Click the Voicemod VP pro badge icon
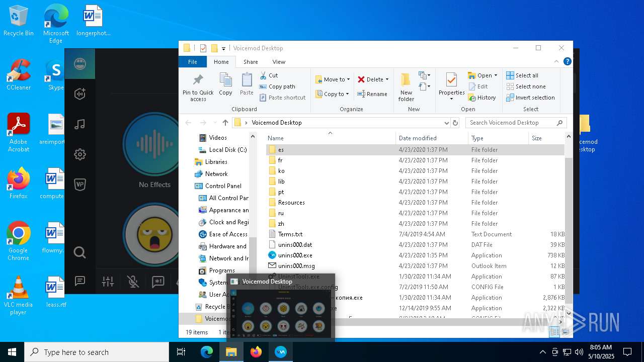 (x=80, y=185)
